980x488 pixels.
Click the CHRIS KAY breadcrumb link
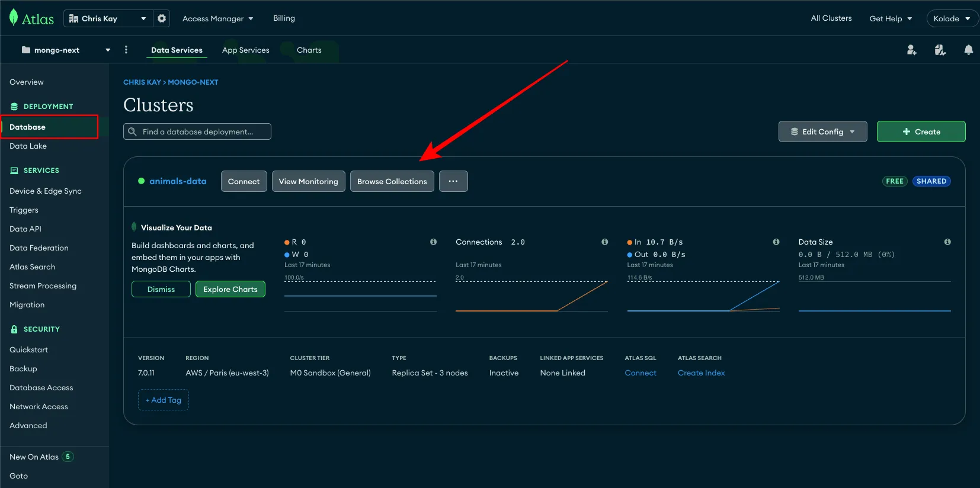142,82
